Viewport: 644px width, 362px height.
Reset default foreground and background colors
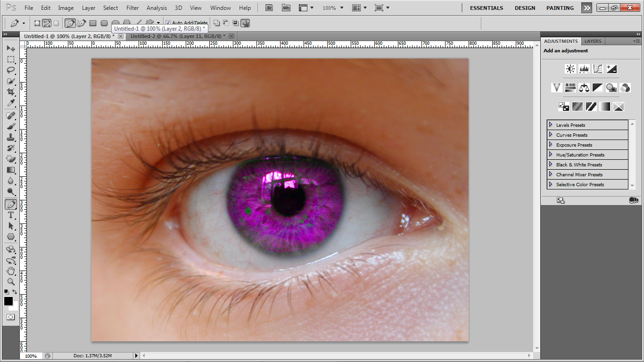point(7,292)
